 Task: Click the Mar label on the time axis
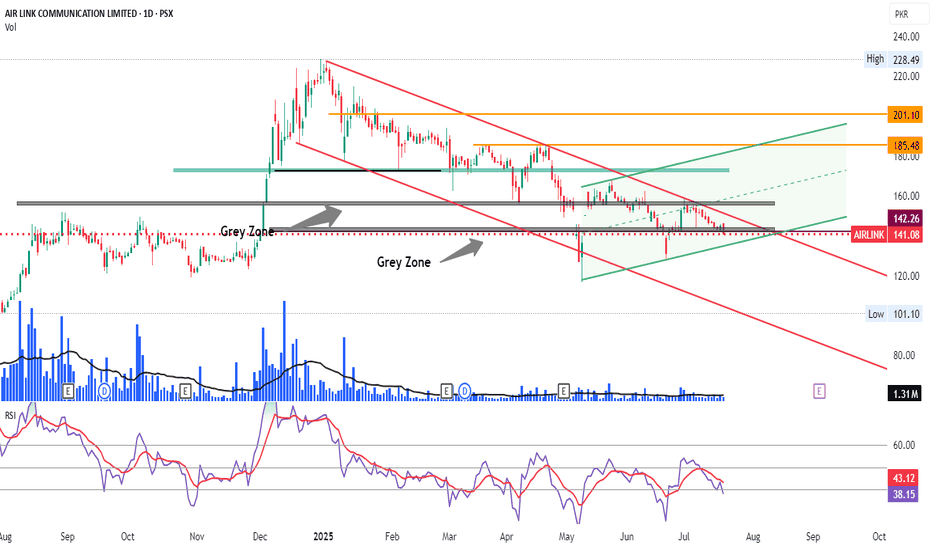pyautogui.click(x=449, y=536)
